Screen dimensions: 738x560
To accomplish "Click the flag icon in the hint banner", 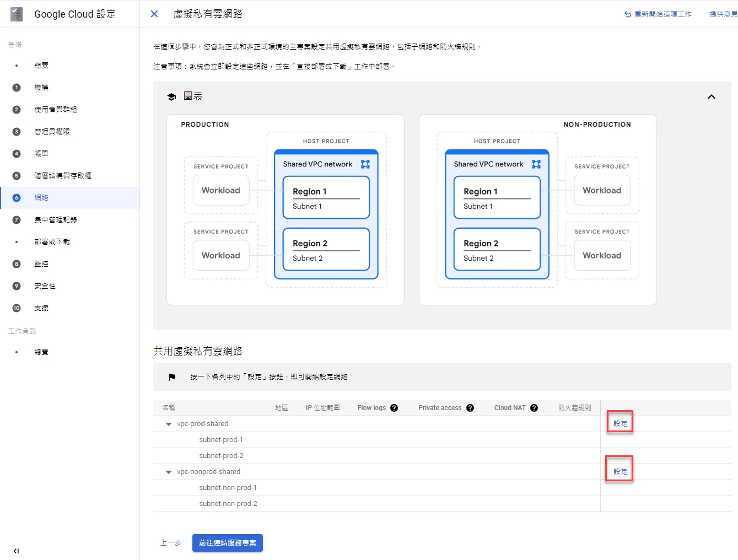I will click(172, 377).
